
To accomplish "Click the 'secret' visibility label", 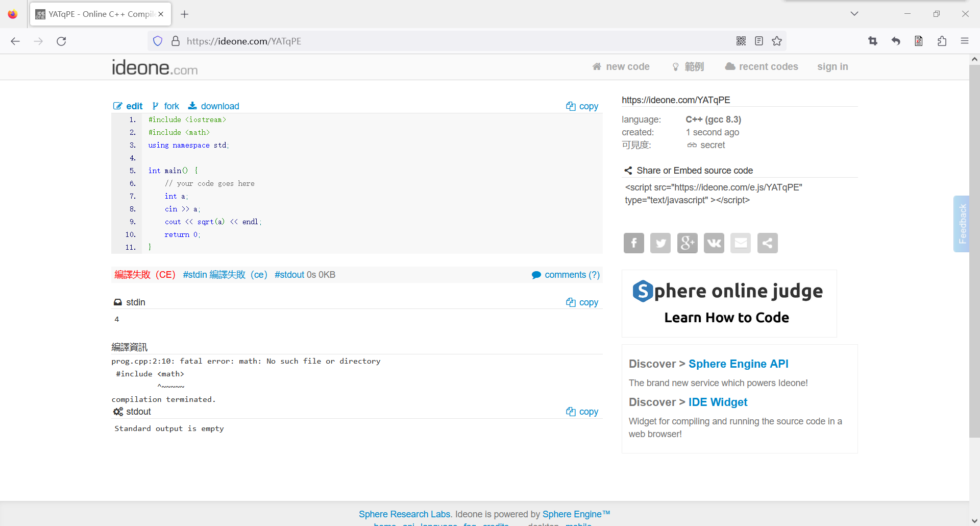I will coord(713,145).
